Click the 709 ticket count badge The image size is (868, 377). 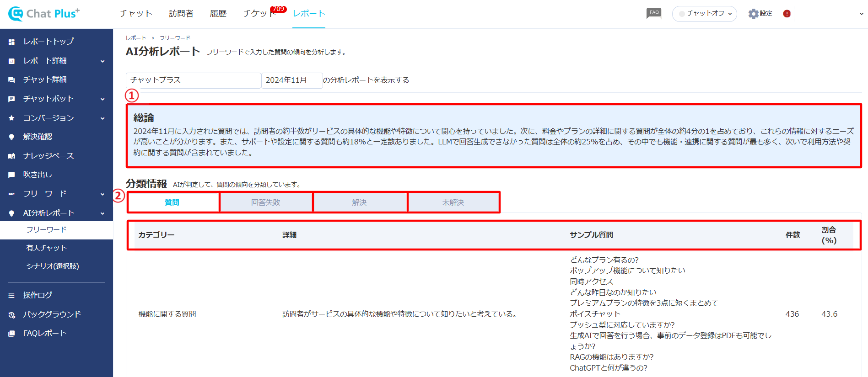coord(278,9)
